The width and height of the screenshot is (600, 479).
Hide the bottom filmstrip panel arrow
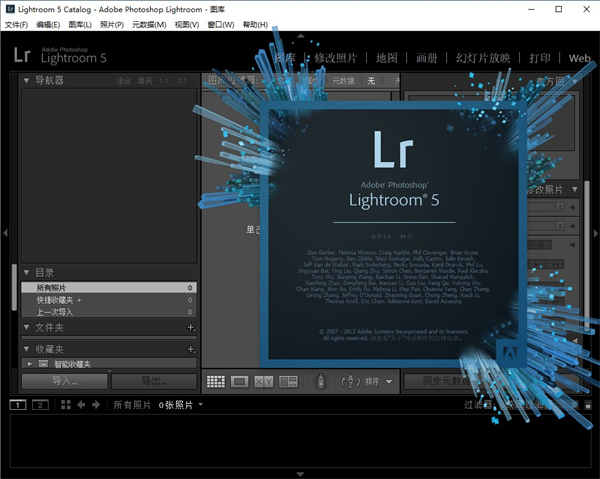pyautogui.click(x=300, y=473)
